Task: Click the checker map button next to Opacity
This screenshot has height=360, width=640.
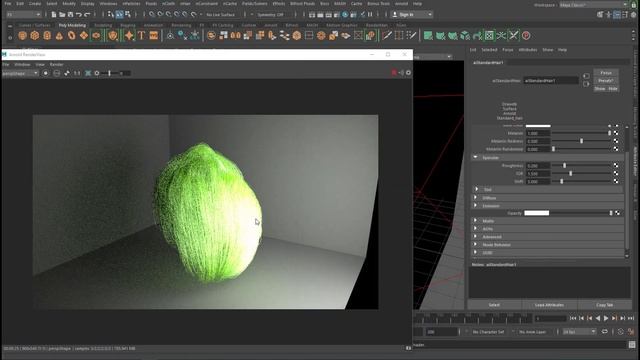Action: point(617,213)
